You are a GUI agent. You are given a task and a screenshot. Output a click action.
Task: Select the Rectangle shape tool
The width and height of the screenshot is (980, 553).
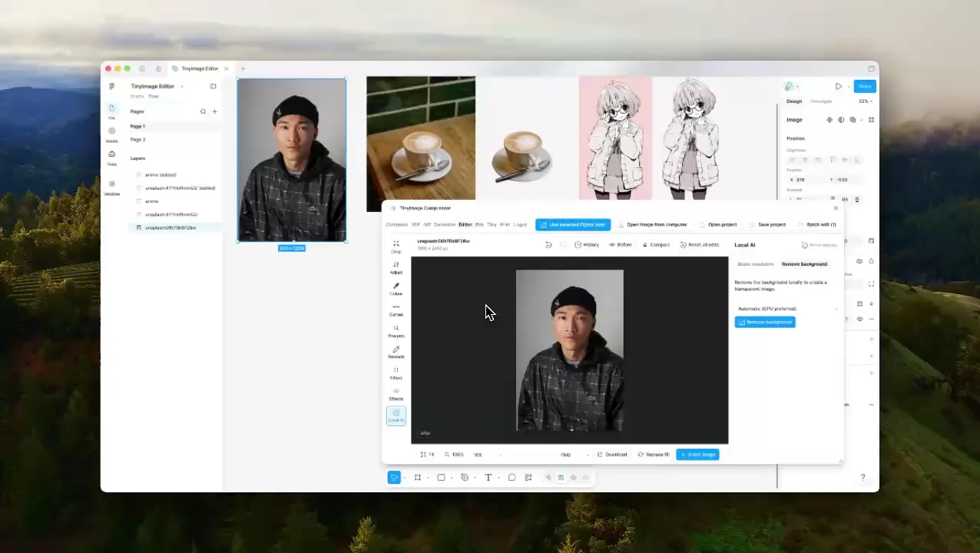pos(441,478)
